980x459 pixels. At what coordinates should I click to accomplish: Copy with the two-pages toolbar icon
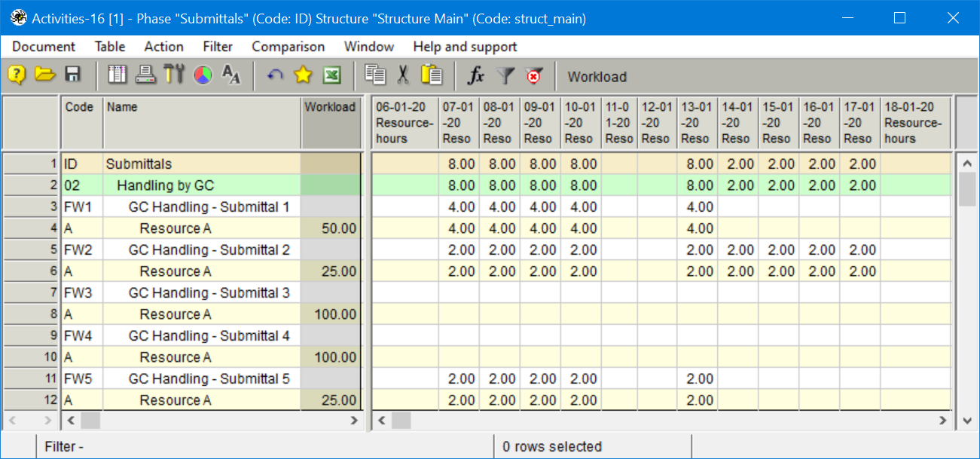[x=375, y=75]
